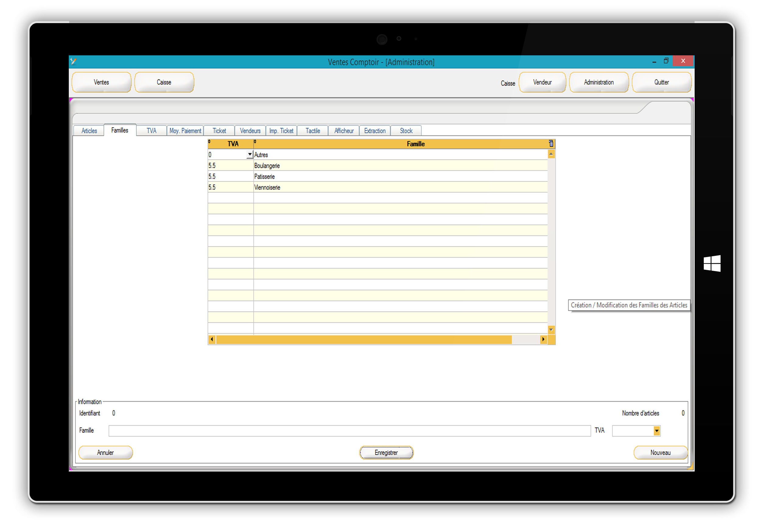The height and width of the screenshot is (532, 761).
Task: Click the table's scroll down arrow
Action: pyautogui.click(x=551, y=330)
